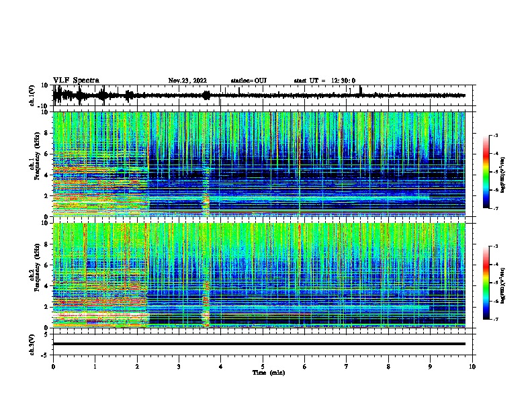
Task: Click the "8" kHz tick of ch.2 spectrogram
Action: click(46, 244)
